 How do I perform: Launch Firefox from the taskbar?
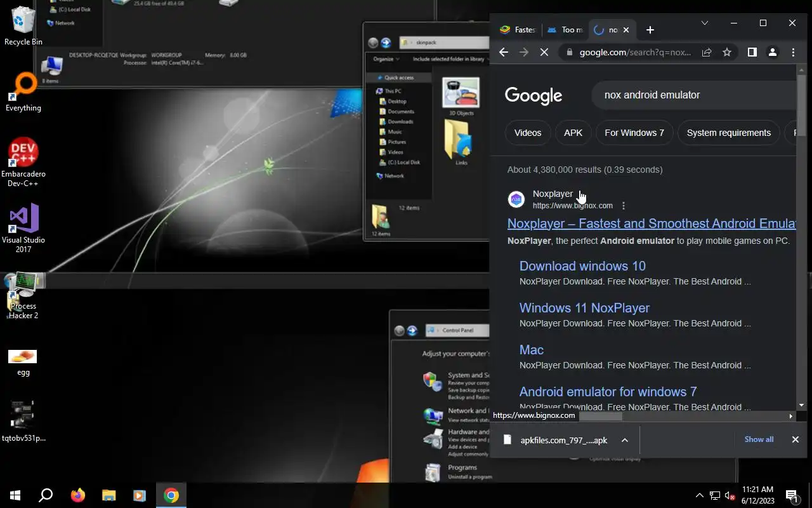(77, 495)
